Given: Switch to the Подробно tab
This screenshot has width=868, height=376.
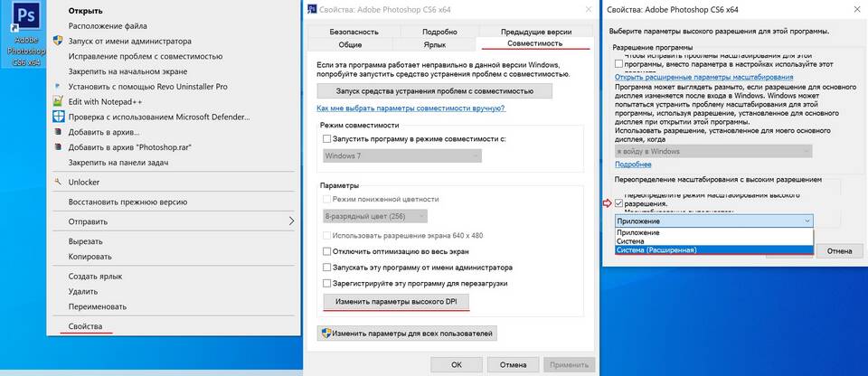Looking at the screenshot, I should coord(439,32).
